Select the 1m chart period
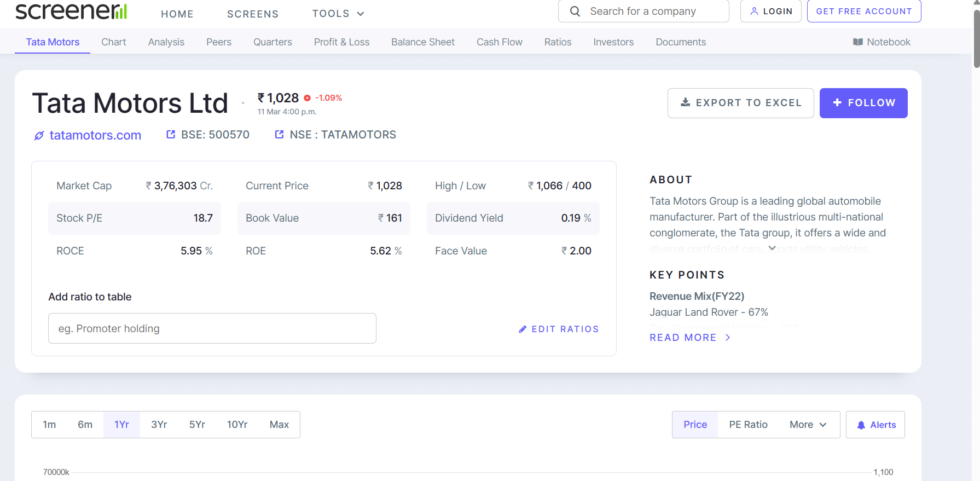 [49, 425]
